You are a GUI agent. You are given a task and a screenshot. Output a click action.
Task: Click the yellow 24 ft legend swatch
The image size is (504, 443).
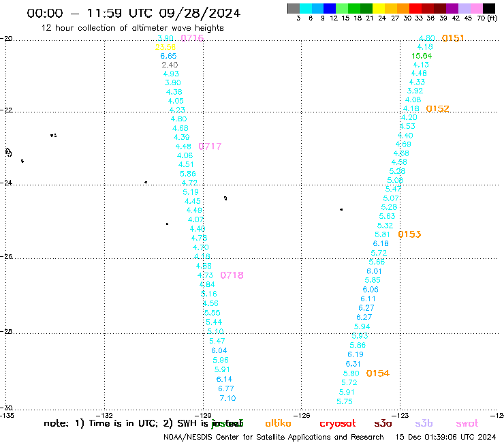click(x=379, y=9)
